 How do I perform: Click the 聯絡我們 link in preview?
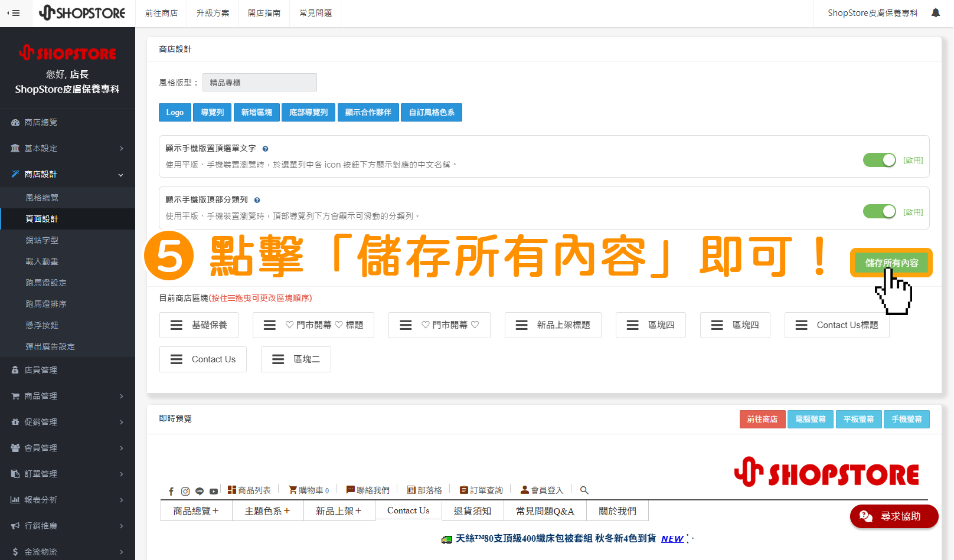tap(368, 490)
